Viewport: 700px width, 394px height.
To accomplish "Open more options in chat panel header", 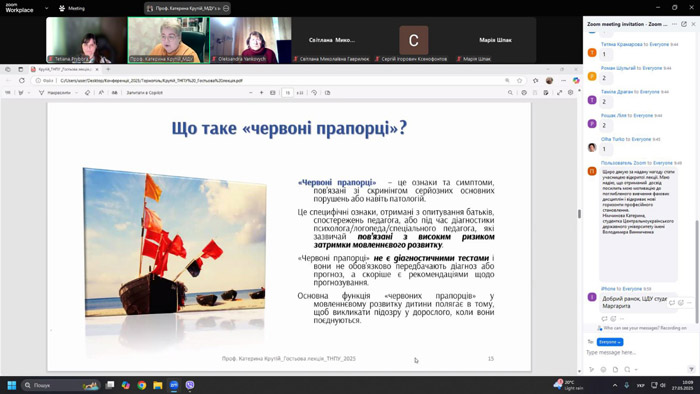I will (x=675, y=24).
